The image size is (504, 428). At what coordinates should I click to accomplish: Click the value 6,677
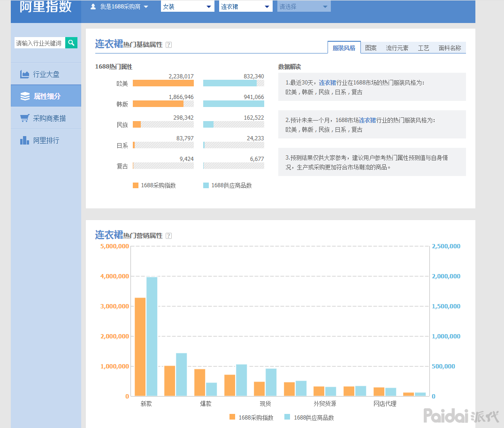pos(257,159)
